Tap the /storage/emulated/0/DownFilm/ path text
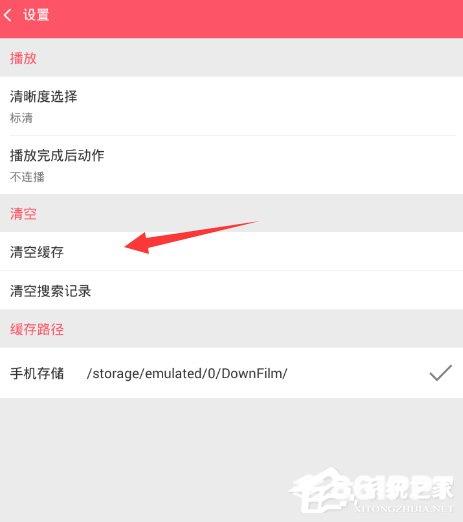This screenshot has height=522, width=463. (x=187, y=373)
